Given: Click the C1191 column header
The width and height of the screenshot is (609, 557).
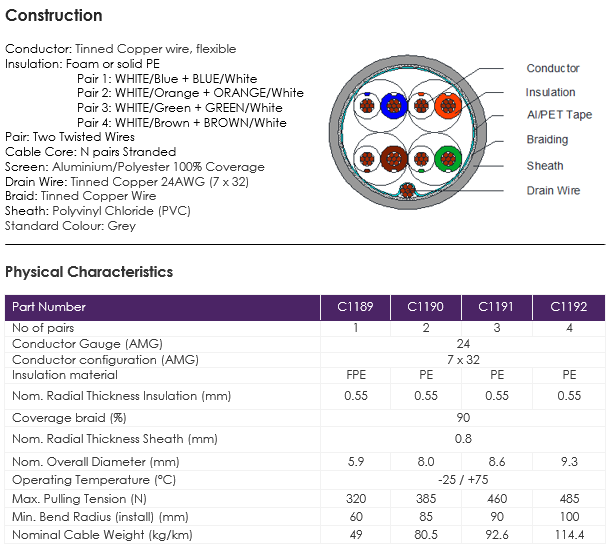Looking at the screenshot, I should click(x=496, y=307).
